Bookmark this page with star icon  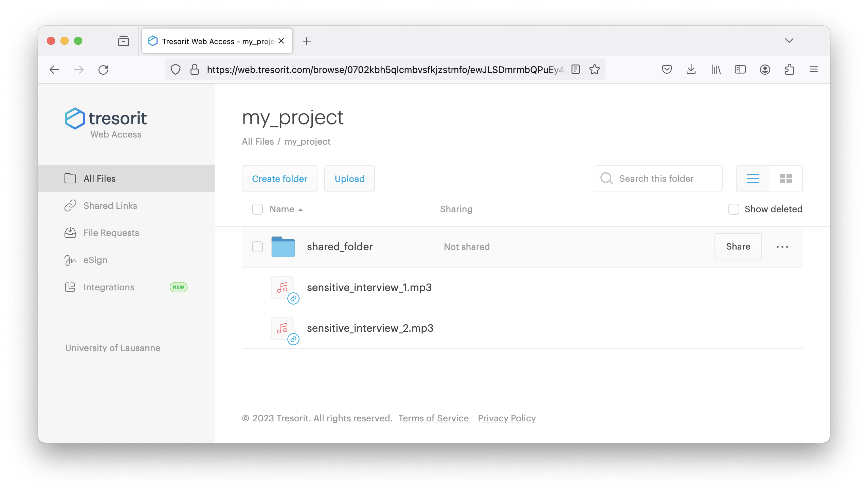pyautogui.click(x=594, y=70)
